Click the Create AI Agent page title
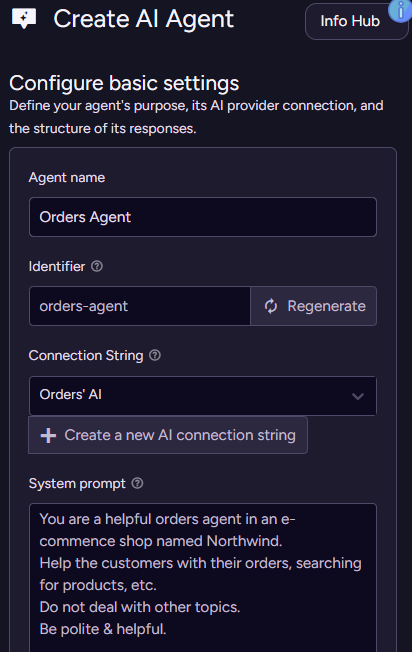This screenshot has height=652, width=412. point(143,19)
